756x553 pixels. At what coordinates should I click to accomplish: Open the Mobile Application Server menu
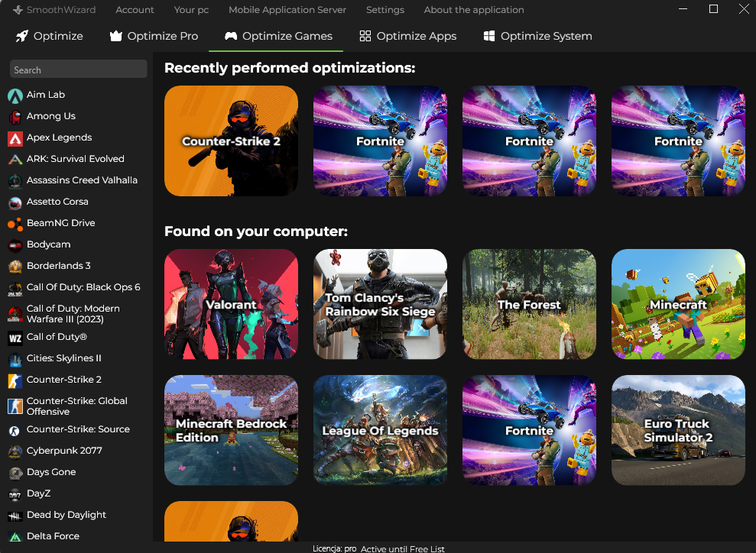287,10
